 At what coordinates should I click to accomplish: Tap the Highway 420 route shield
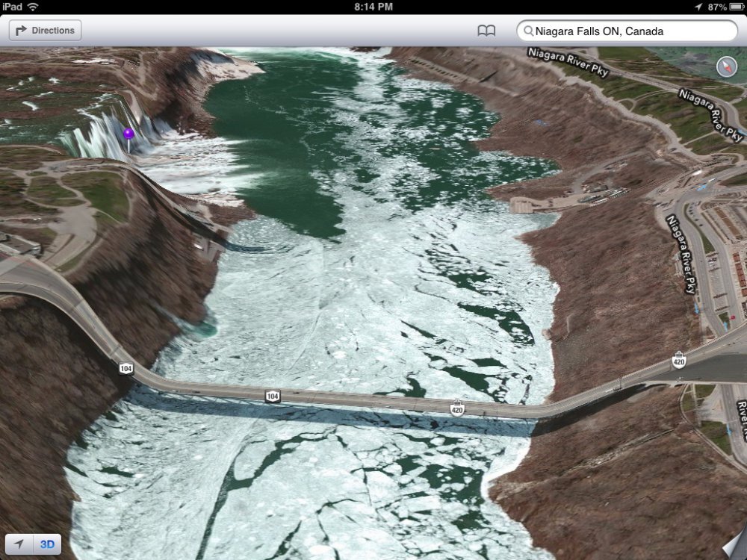point(458,410)
